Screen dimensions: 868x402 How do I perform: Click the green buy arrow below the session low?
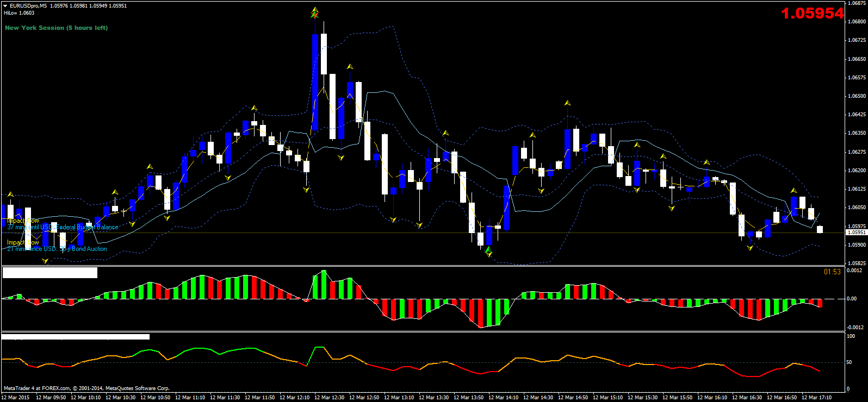[x=488, y=251]
